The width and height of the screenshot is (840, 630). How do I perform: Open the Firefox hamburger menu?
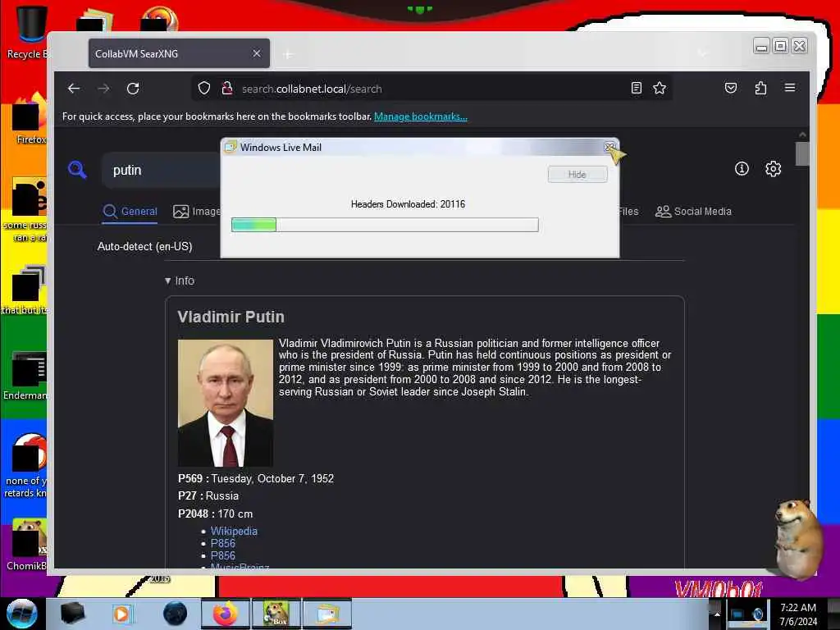(790, 88)
